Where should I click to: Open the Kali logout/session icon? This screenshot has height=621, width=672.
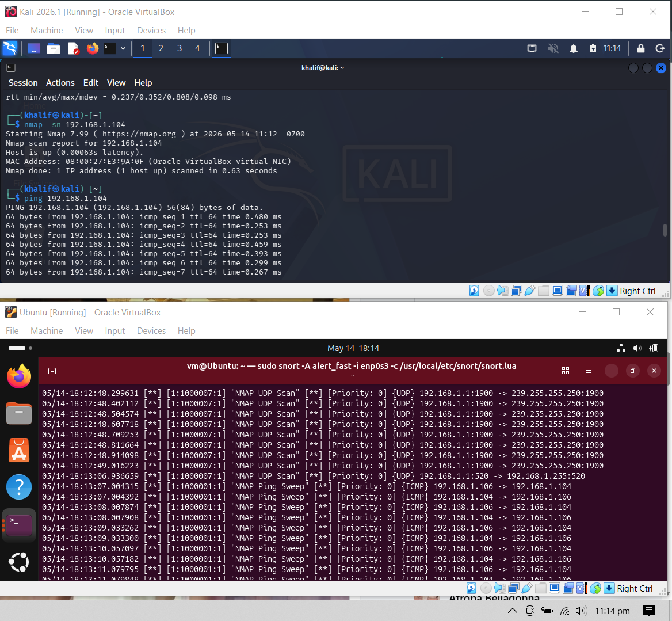(660, 48)
